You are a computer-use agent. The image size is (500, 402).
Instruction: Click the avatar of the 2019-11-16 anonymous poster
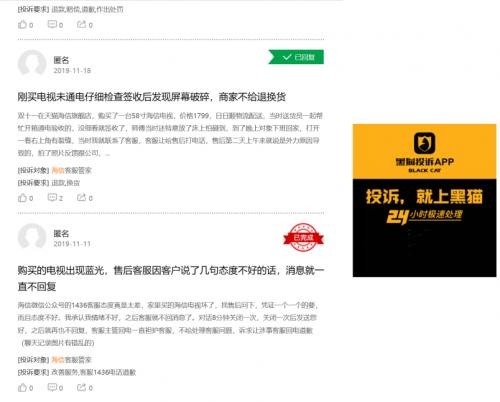(32, 64)
